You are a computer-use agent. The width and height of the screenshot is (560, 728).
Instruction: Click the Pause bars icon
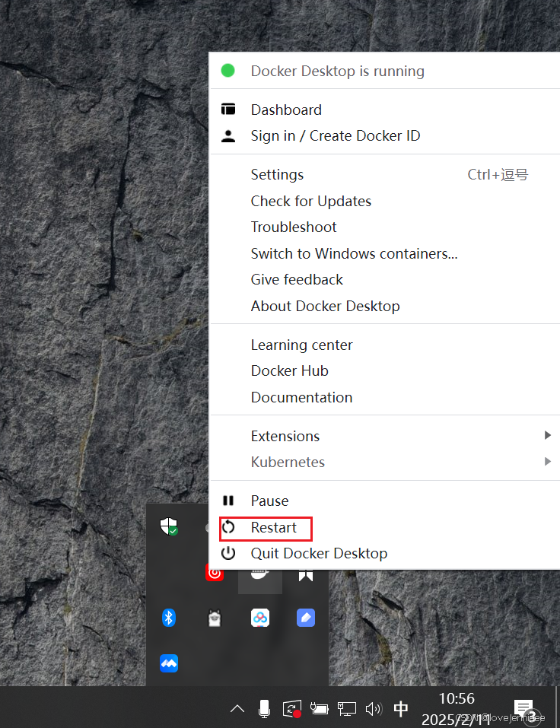228,501
